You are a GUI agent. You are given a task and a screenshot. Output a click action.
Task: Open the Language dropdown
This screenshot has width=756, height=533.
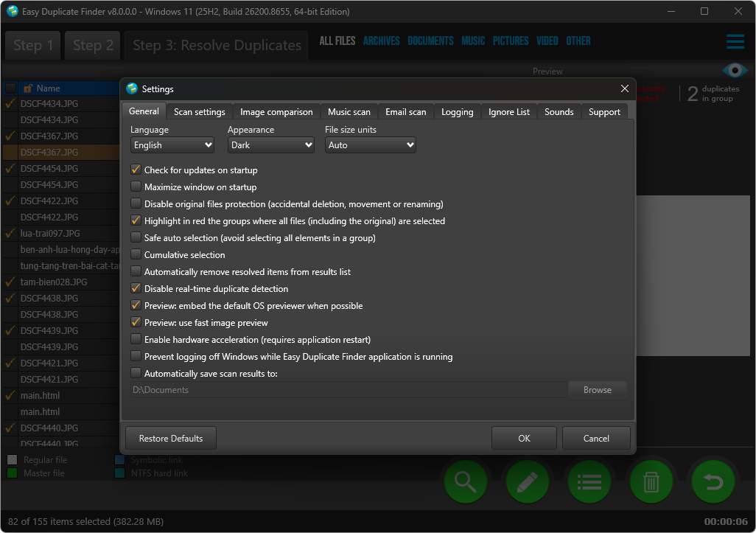(172, 144)
